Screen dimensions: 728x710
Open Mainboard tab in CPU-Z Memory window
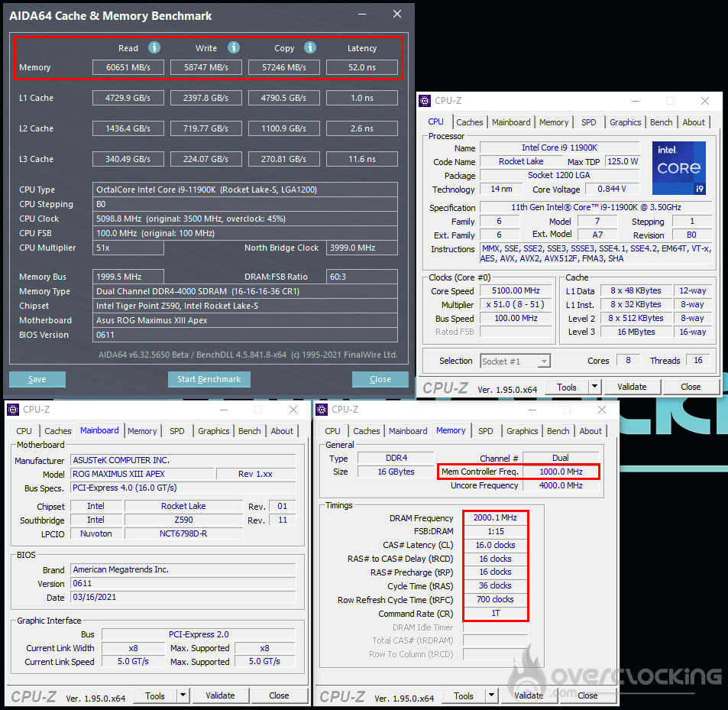tap(408, 431)
